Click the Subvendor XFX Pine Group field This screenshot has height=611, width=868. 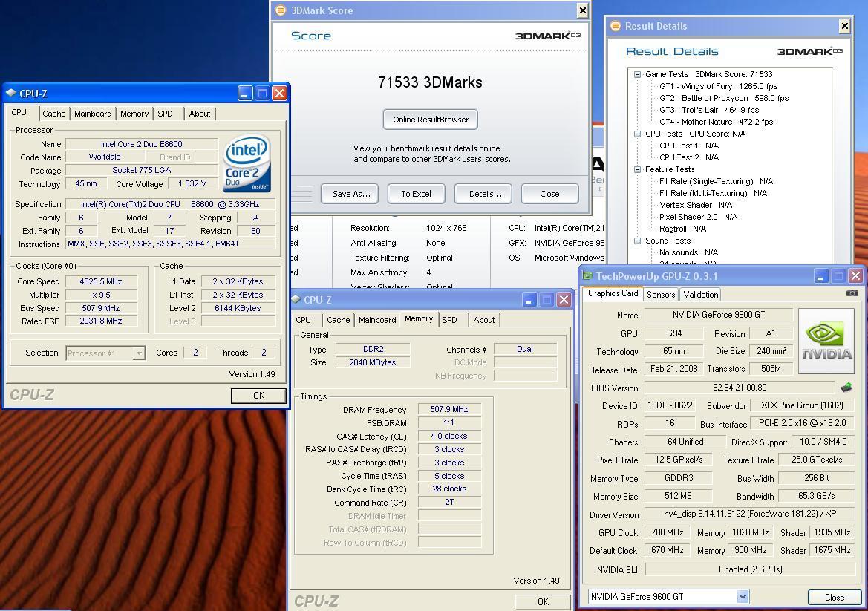click(802, 405)
